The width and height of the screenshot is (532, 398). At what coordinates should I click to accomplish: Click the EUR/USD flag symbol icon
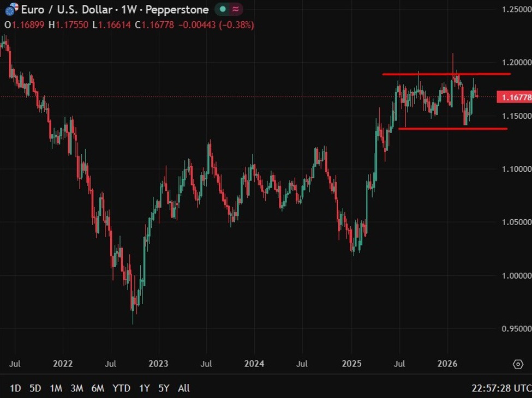click(11, 9)
